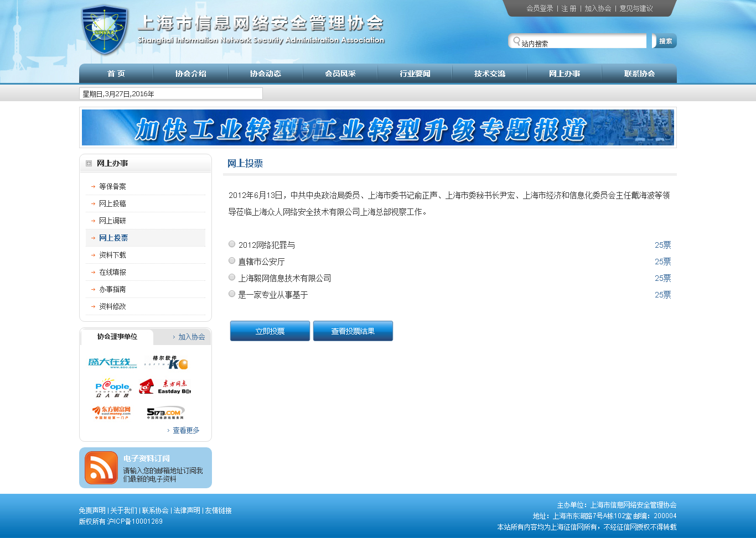This screenshot has height=538, width=756.
Task: Select 上海毅网信息技术有限公司 radio option
Action: click(232, 277)
